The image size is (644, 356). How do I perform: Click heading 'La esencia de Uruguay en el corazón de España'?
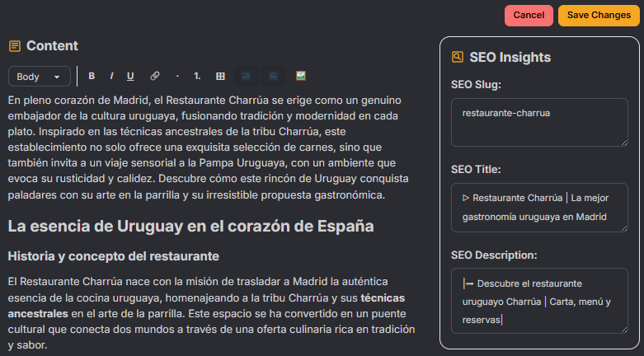point(190,226)
